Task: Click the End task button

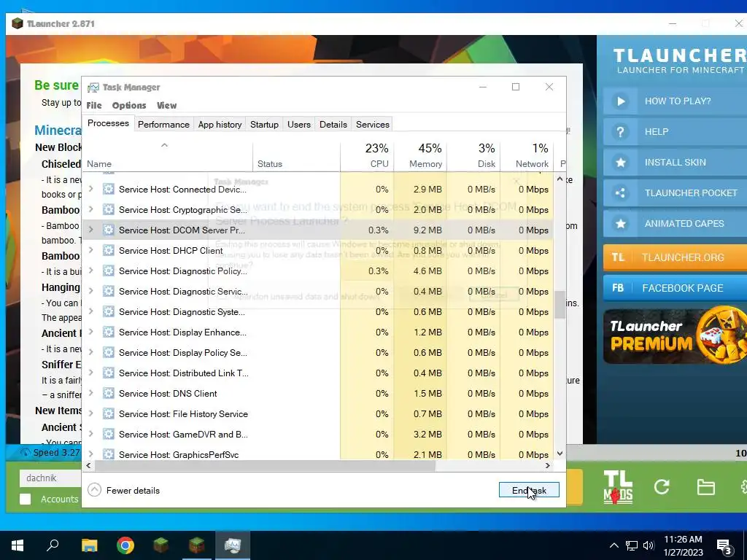Action: pyautogui.click(x=529, y=490)
